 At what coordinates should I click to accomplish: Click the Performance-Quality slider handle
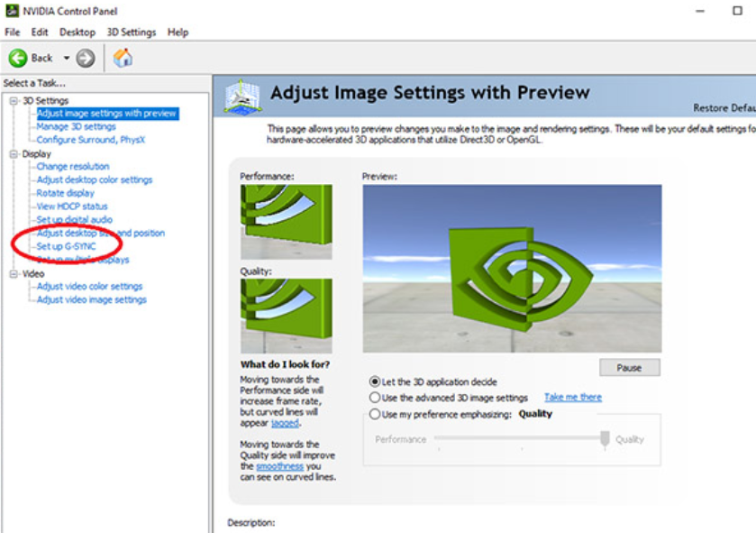pos(605,439)
